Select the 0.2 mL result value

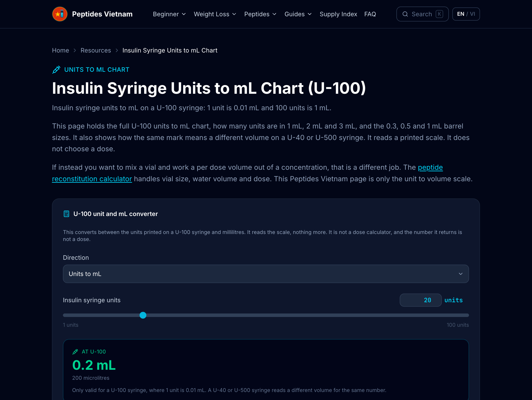tap(94, 365)
